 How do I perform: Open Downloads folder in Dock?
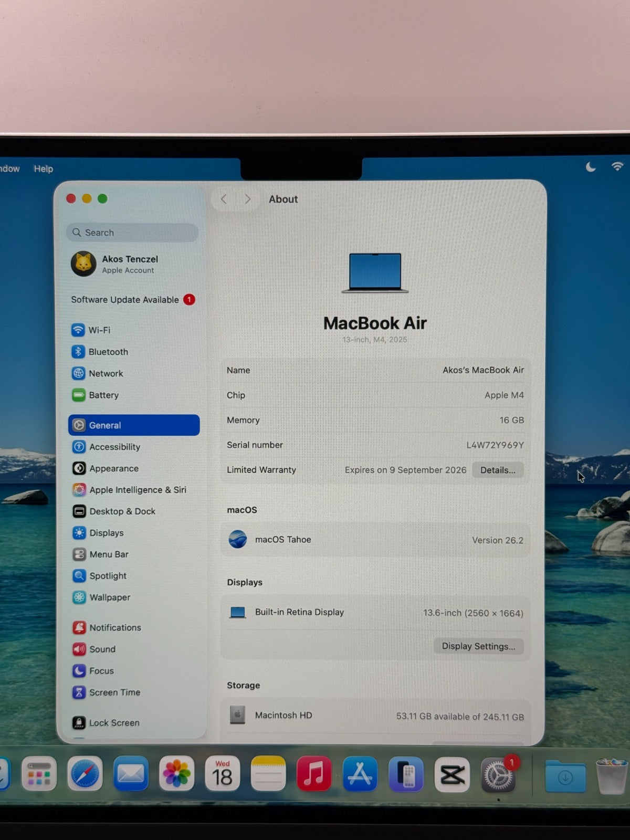coord(565,775)
